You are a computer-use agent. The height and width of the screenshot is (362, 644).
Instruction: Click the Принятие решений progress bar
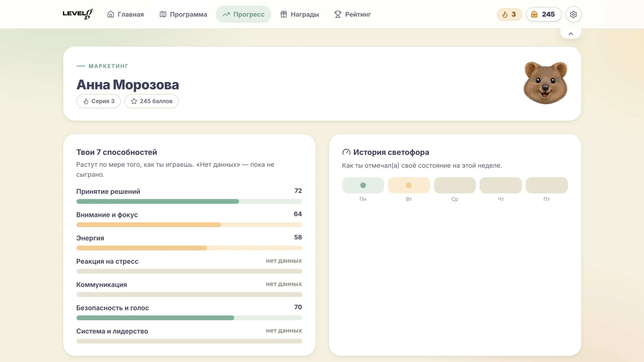point(189,201)
